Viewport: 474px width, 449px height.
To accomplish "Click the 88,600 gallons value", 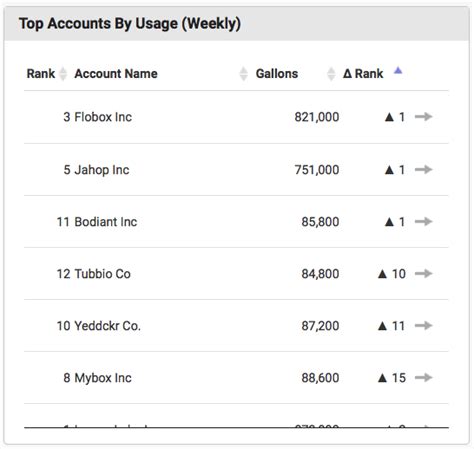I will pyautogui.click(x=320, y=378).
